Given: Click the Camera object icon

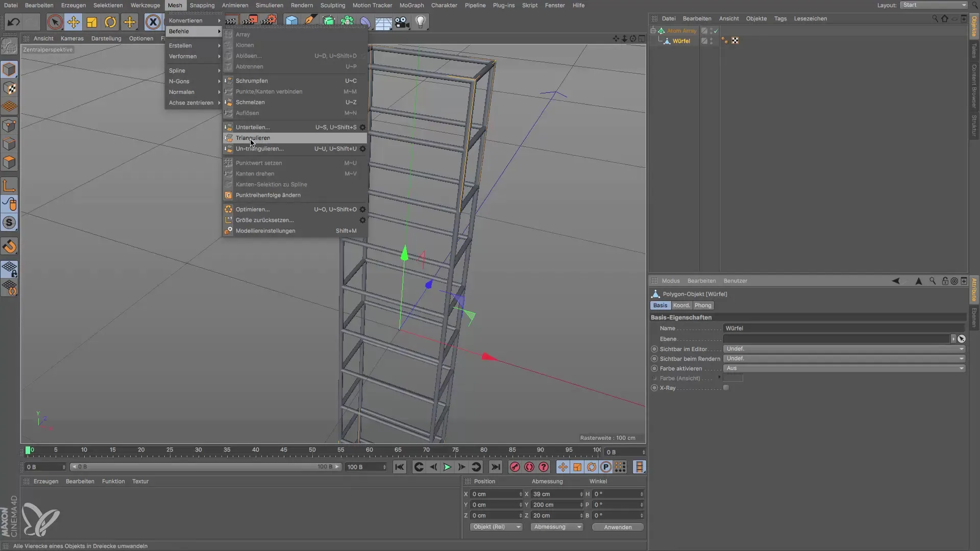Looking at the screenshot, I should (x=402, y=22).
